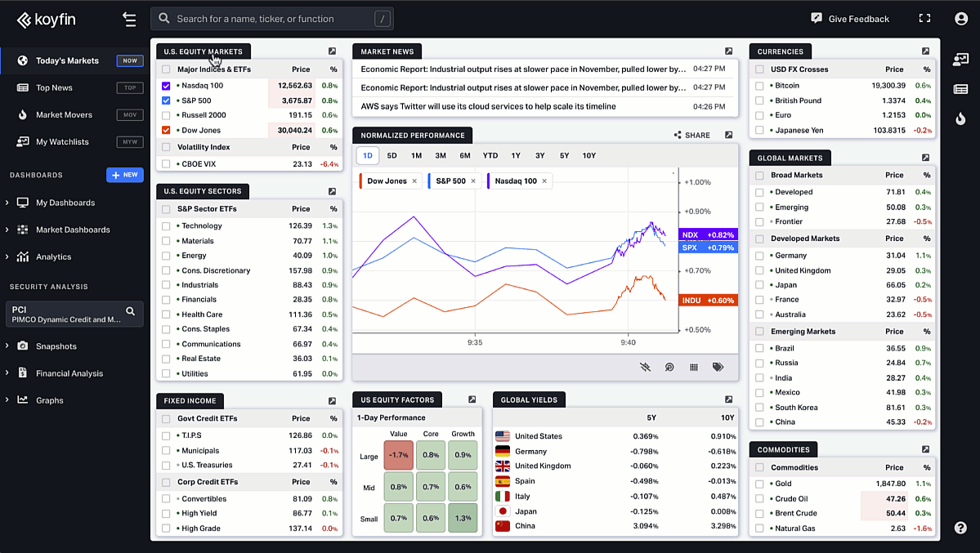Viewport: 980px width, 553px height.
Task: Toggle fullscreen mode icon
Action: (x=924, y=18)
